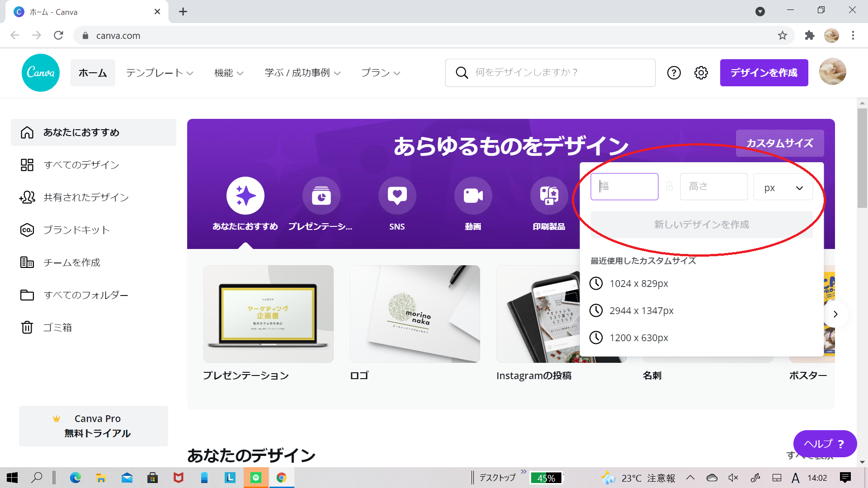Show the next design types arrow

click(835, 314)
